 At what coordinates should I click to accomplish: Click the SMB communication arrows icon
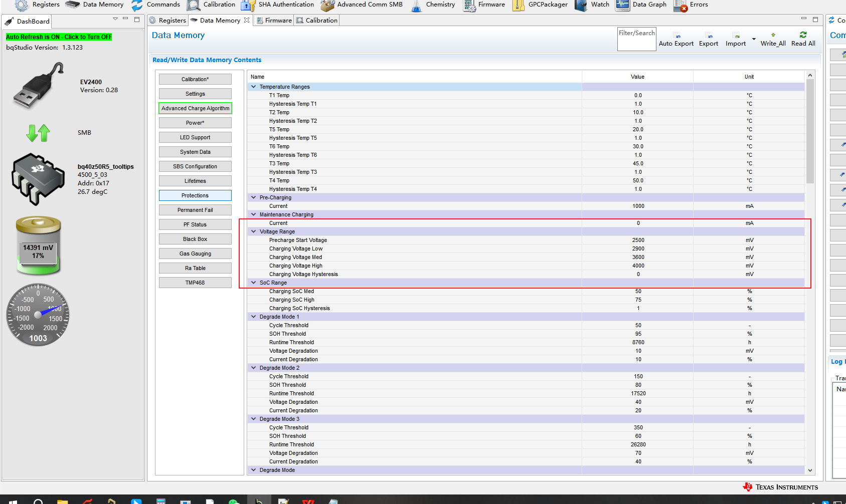[x=38, y=133]
